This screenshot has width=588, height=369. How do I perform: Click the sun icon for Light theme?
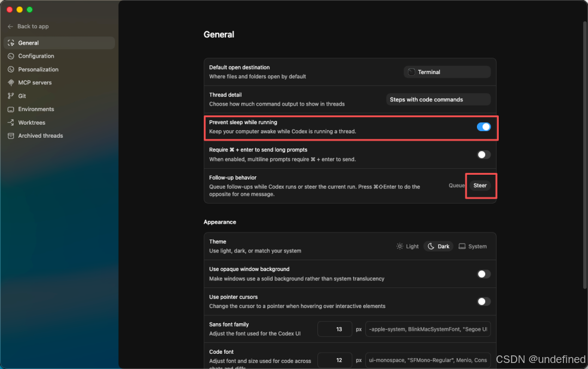point(400,247)
